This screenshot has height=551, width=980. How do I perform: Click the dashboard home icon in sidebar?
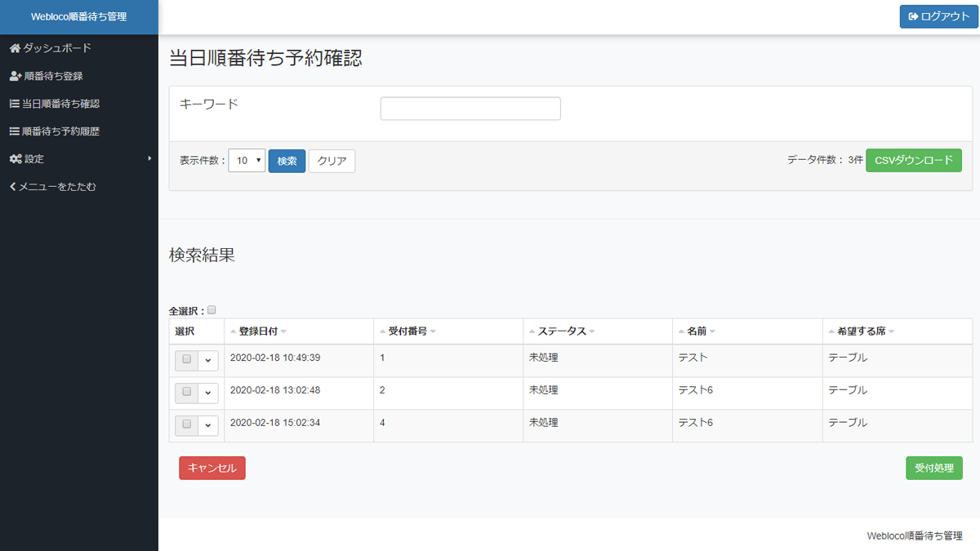(15, 48)
